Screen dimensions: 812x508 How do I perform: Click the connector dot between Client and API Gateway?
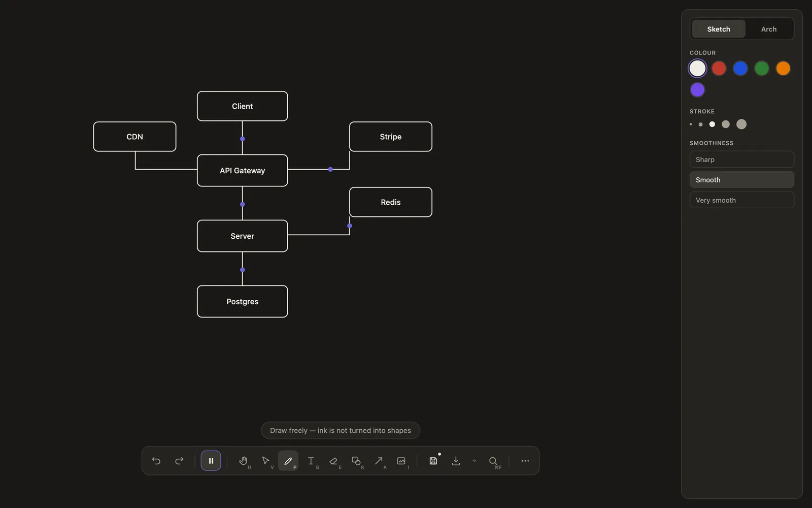pos(243,139)
